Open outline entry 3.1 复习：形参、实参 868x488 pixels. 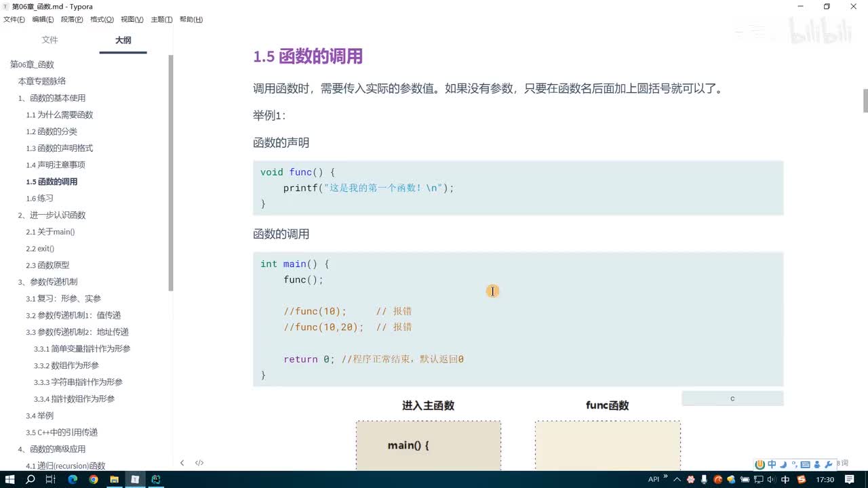63,298
